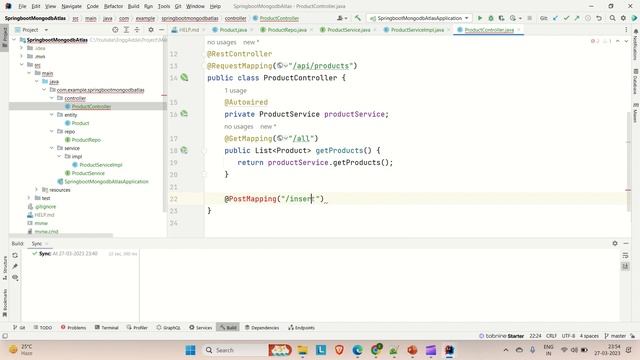Image resolution: width=640 pixels, height=360 pixels.
Task: Toggle Profiler tool window
Action: 137,327
